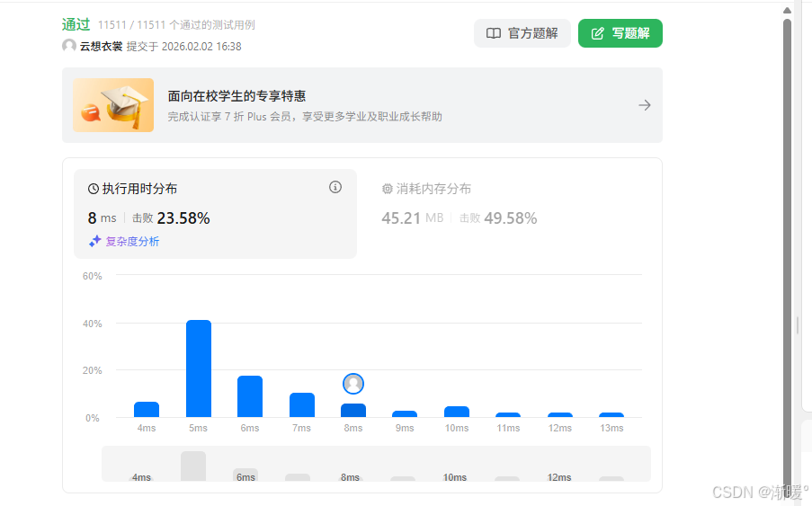This screenshot has width=812, height=506.
Task: Click user avatar next to 云想衣裳
Action: tap(69, 46)
